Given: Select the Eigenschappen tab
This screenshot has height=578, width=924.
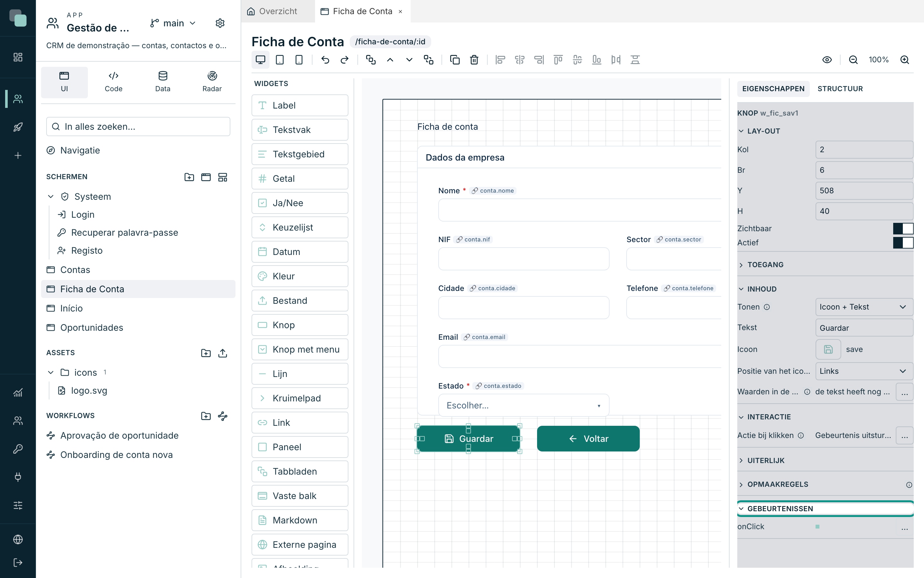Looking at the screenshot, I should (773, 89).
